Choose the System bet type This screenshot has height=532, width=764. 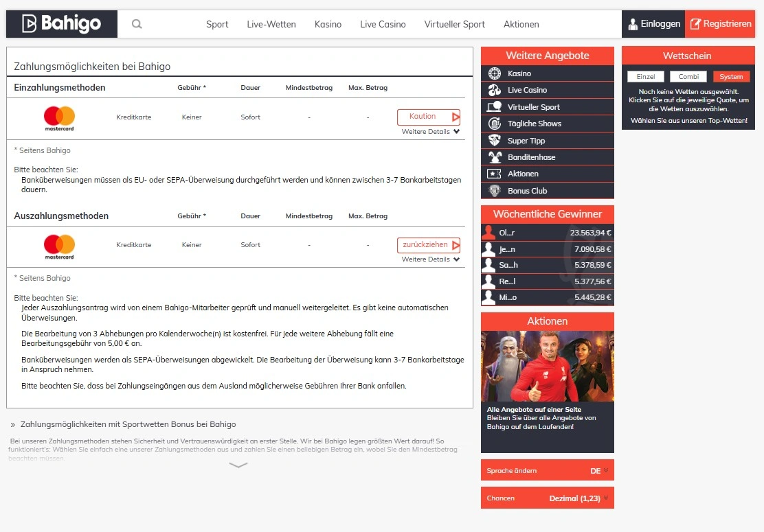tap(731, 76)
